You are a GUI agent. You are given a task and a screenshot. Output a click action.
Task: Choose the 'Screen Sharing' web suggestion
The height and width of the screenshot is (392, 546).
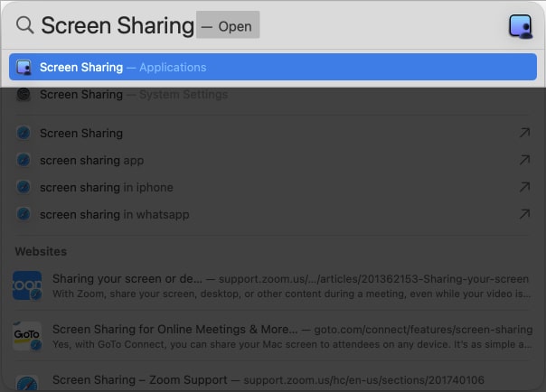point(273,133)
